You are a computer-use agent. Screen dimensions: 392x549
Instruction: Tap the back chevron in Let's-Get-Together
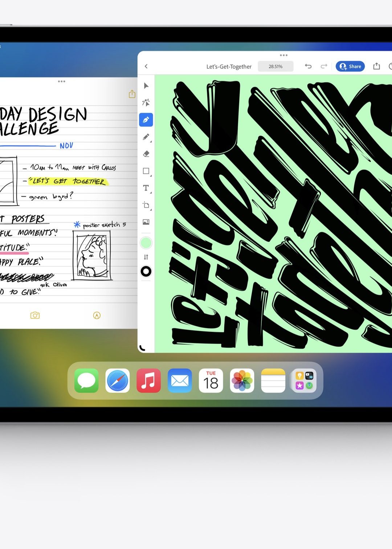(146, 66)
